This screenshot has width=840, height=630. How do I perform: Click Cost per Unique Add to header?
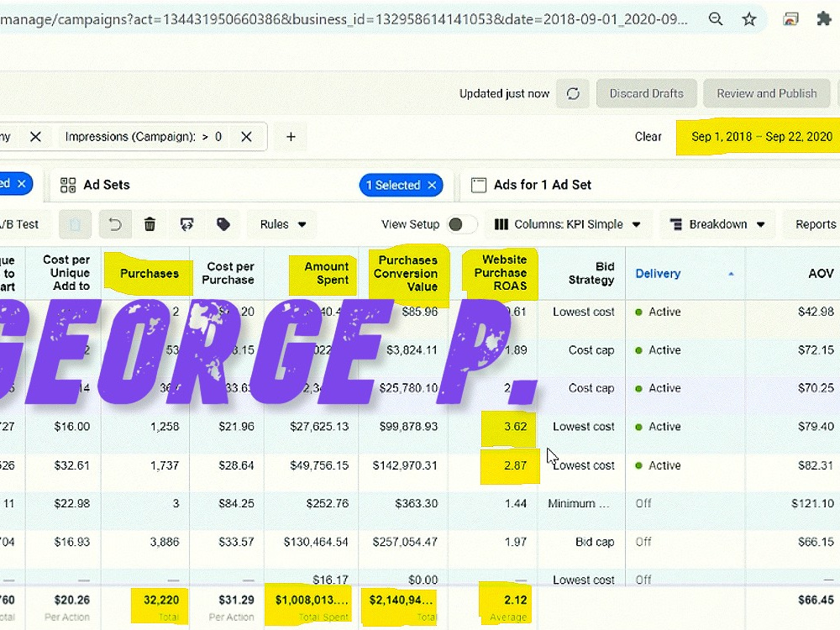click(66, 273)
